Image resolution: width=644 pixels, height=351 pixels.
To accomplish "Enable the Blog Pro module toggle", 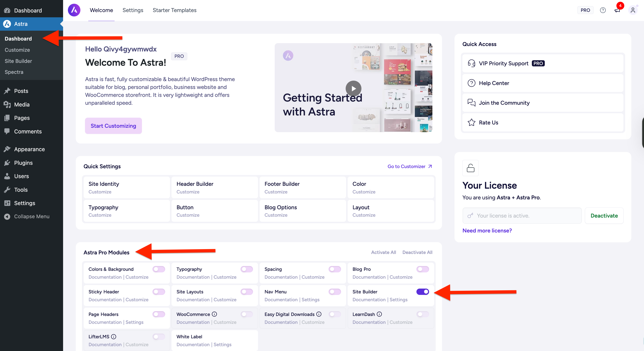I will pos(423,269).
